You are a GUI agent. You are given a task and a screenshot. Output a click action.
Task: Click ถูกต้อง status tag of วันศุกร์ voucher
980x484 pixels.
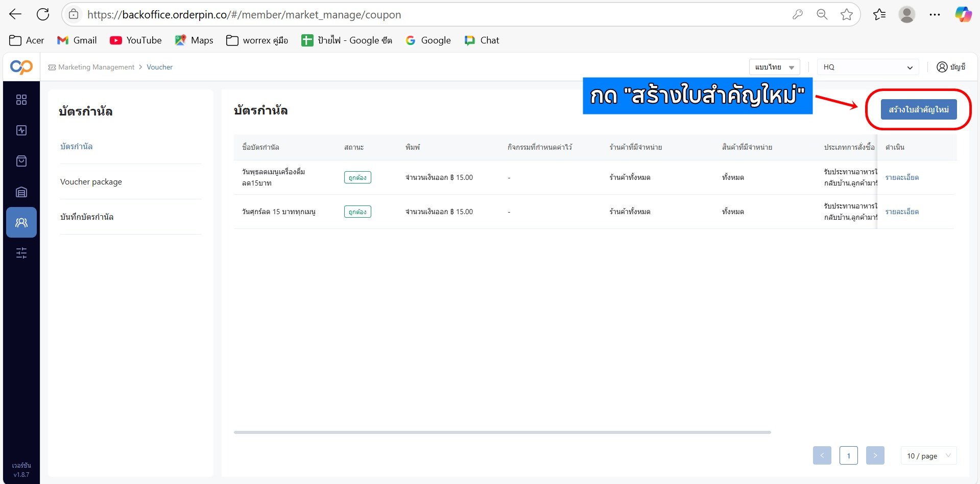[357, 212]
